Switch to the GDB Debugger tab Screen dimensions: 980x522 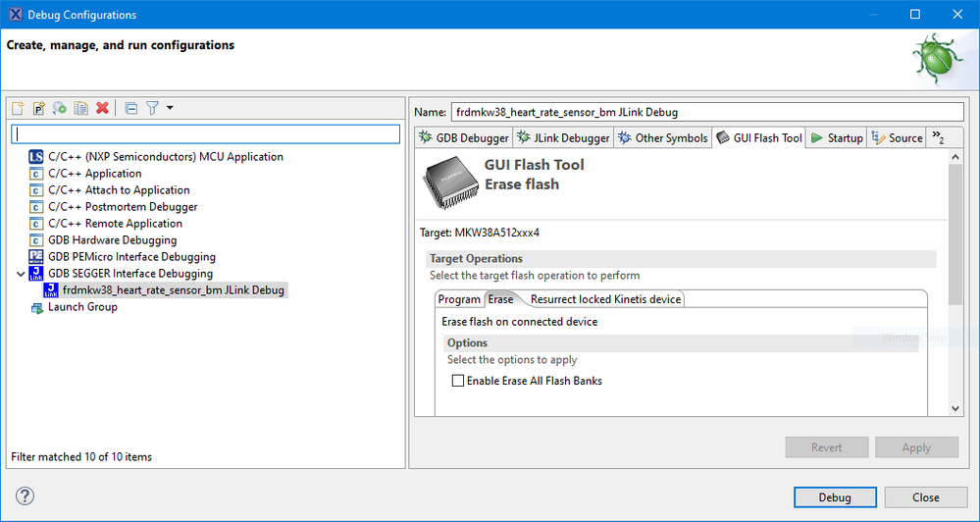coord(463,138)
